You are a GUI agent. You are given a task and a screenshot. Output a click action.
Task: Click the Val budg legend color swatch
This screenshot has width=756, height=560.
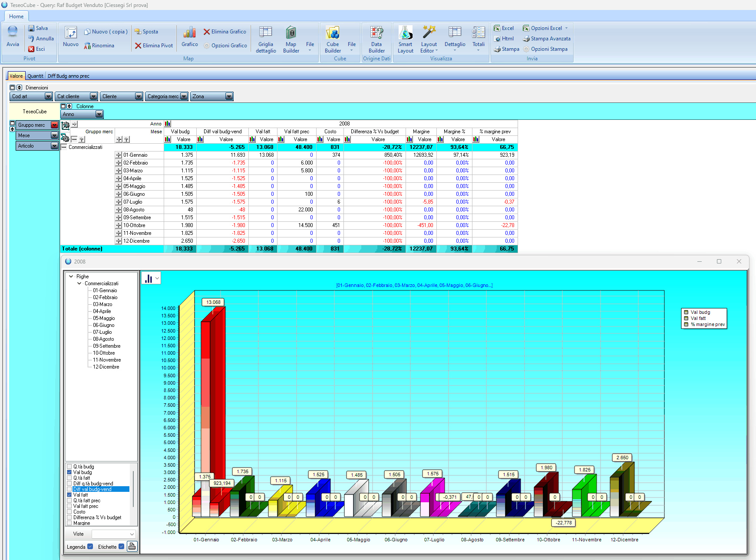click(686, 312)
